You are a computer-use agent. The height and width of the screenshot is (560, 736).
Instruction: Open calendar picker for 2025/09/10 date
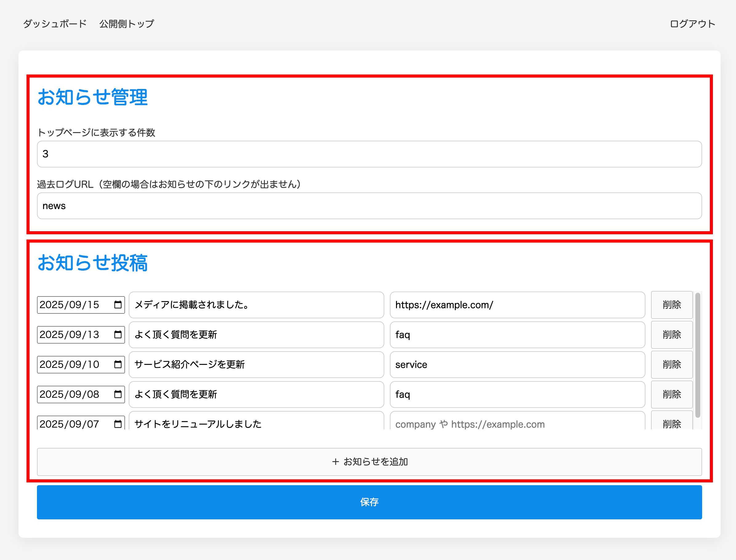pos(118,364)
